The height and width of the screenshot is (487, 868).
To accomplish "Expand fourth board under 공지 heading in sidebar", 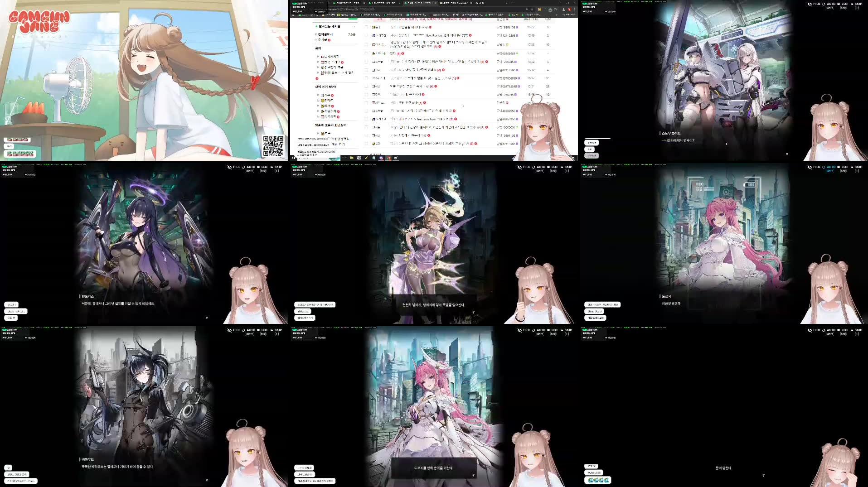I will [318, 72].
